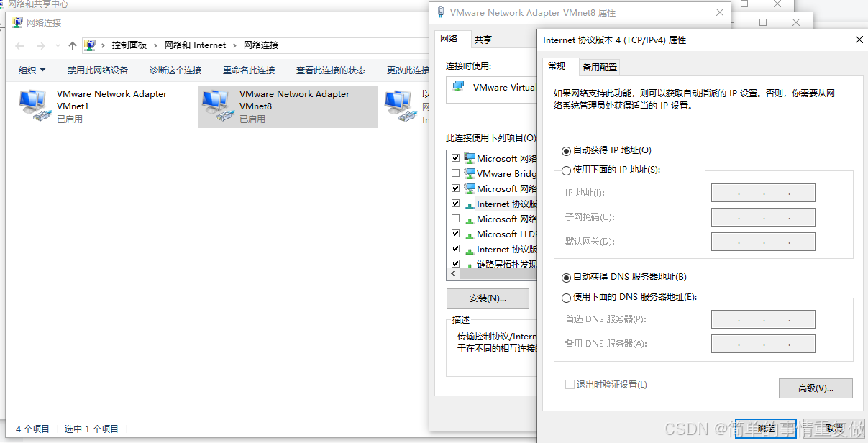Select the 'VMware Bridg' list row text
The image size is (868, 443).
507,173
